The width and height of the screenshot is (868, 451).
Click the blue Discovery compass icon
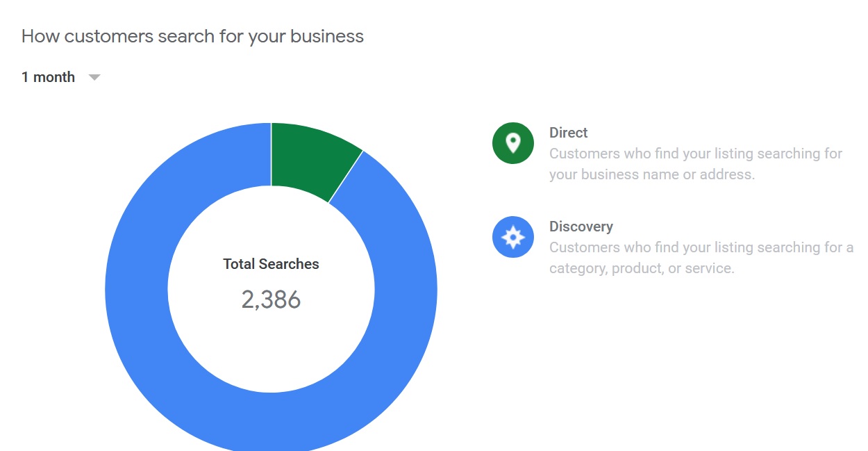(512, 237)
